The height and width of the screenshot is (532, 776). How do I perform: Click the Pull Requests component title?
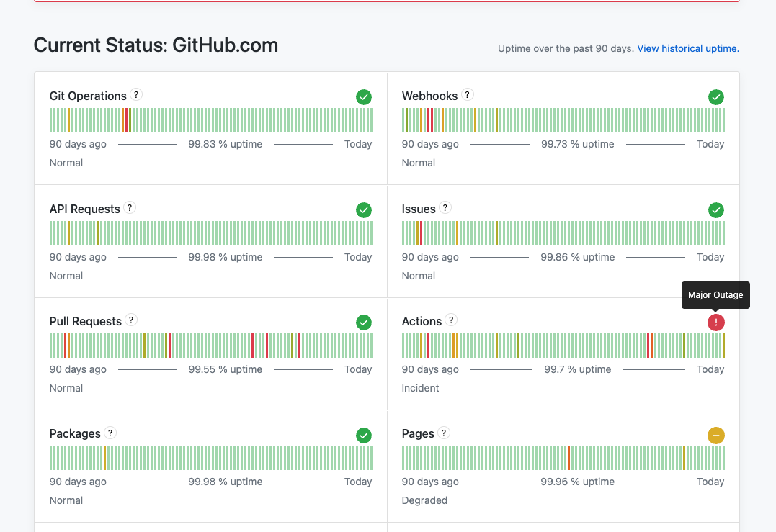(x=86, y=321)
